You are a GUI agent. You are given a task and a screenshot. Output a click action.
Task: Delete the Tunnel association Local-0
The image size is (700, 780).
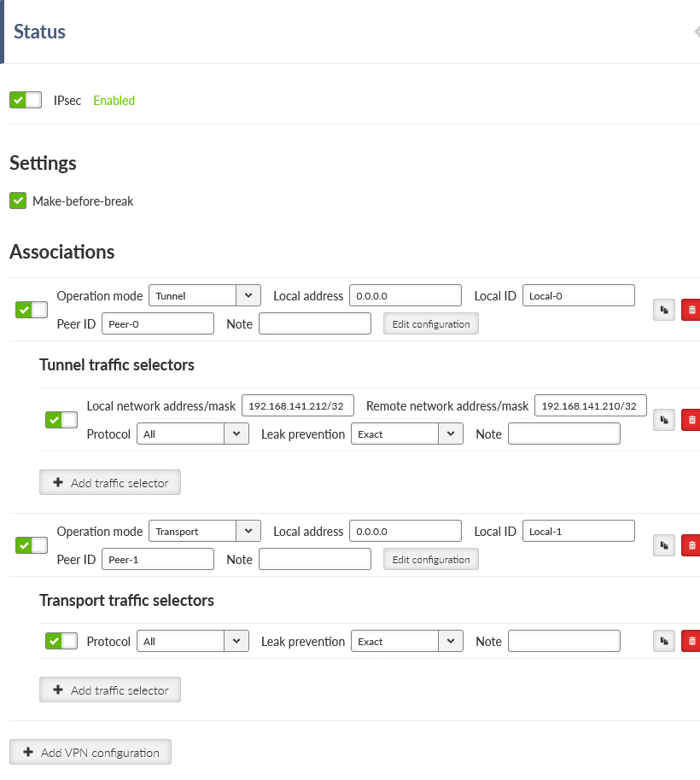(x=691, y=310)
